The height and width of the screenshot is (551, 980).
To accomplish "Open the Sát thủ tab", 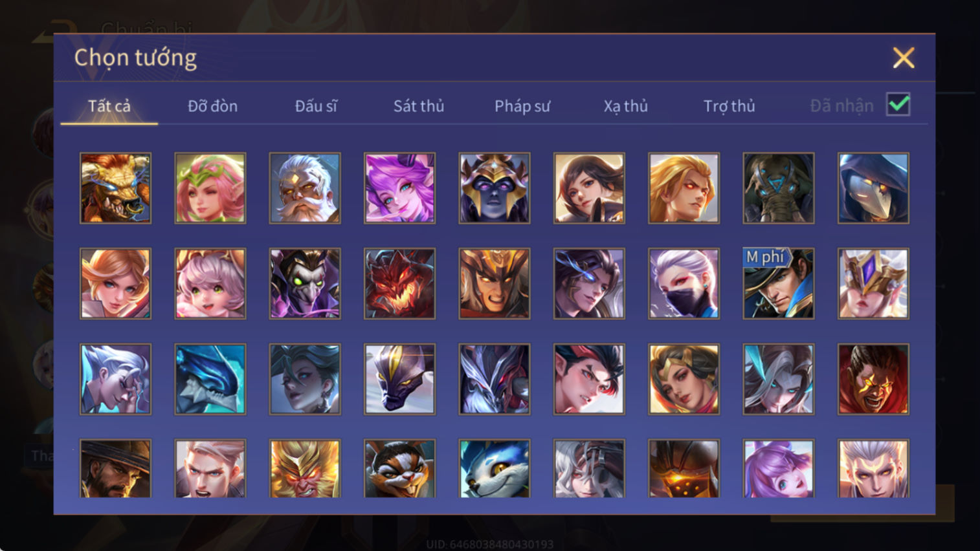I will point(419,106).
